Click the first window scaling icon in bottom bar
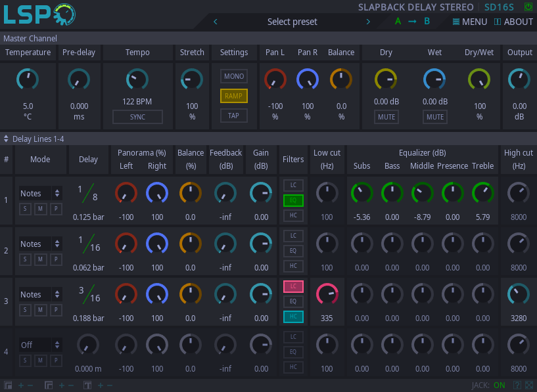Screen dimensions: 537x392 [x=8, y=385]
